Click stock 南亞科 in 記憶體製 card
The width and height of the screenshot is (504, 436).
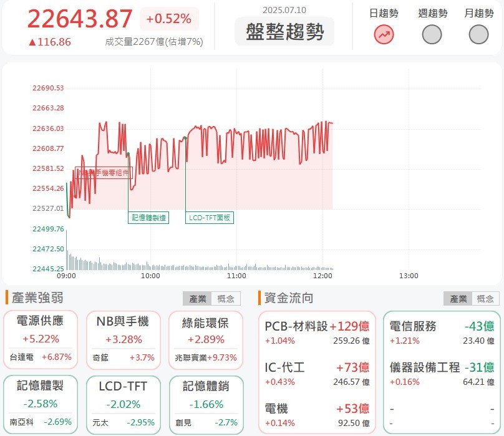pos(22,422)
